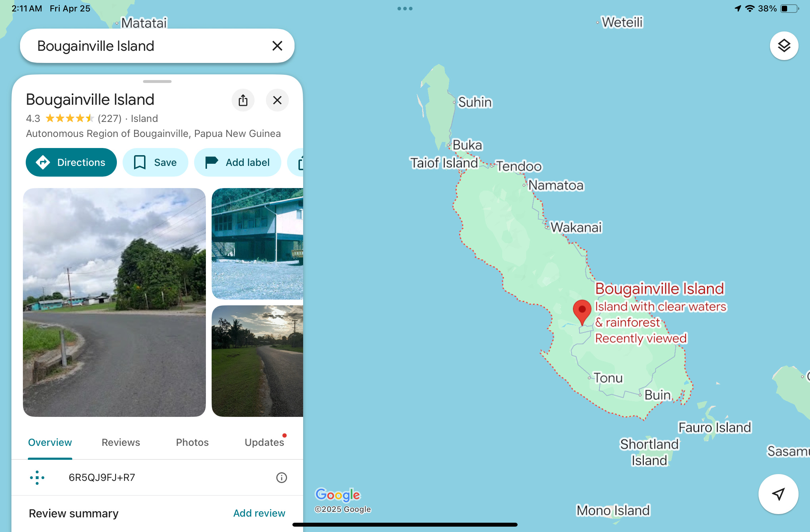Center map on my location arrow

pos(778,494)
